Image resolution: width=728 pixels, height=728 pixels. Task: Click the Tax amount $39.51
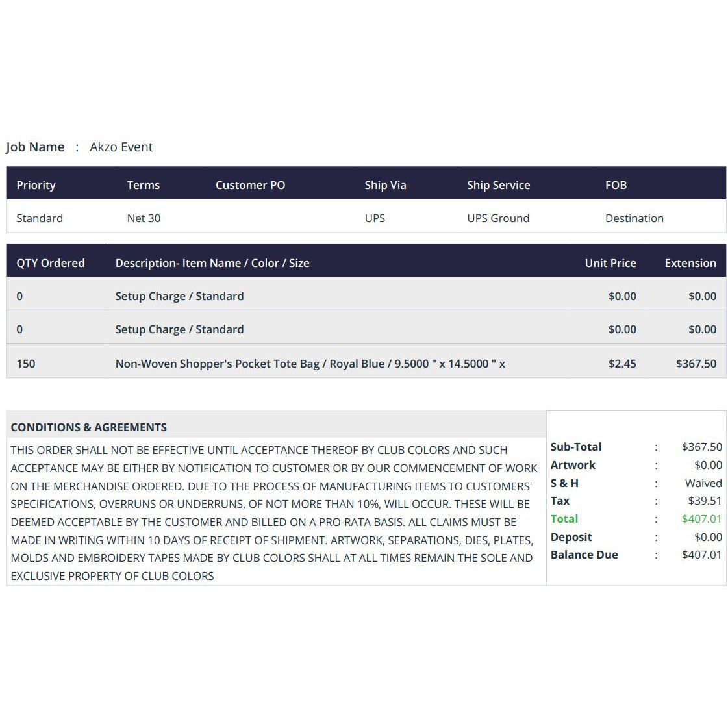705,501
